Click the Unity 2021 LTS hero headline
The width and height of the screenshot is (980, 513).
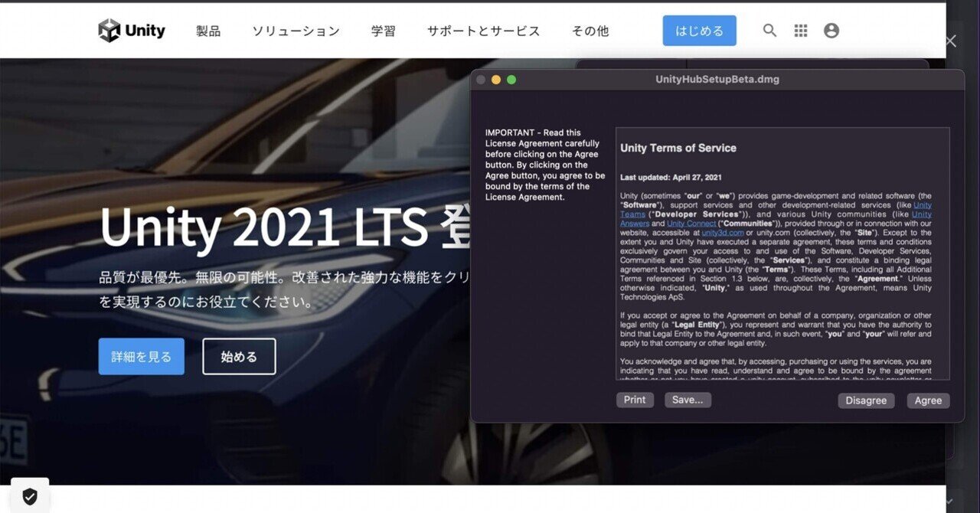(x=286, y=227)
